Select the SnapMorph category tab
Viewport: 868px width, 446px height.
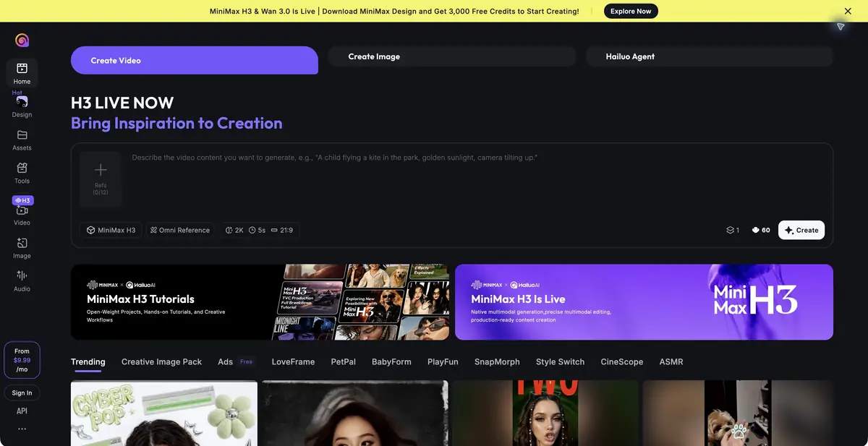pyautogui.click(x=497, y=361)
